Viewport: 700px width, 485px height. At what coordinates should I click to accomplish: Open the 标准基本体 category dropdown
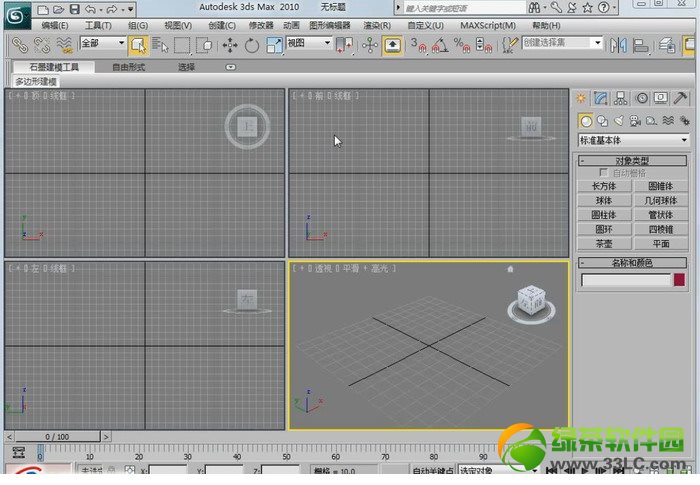(x=633, y=140)
